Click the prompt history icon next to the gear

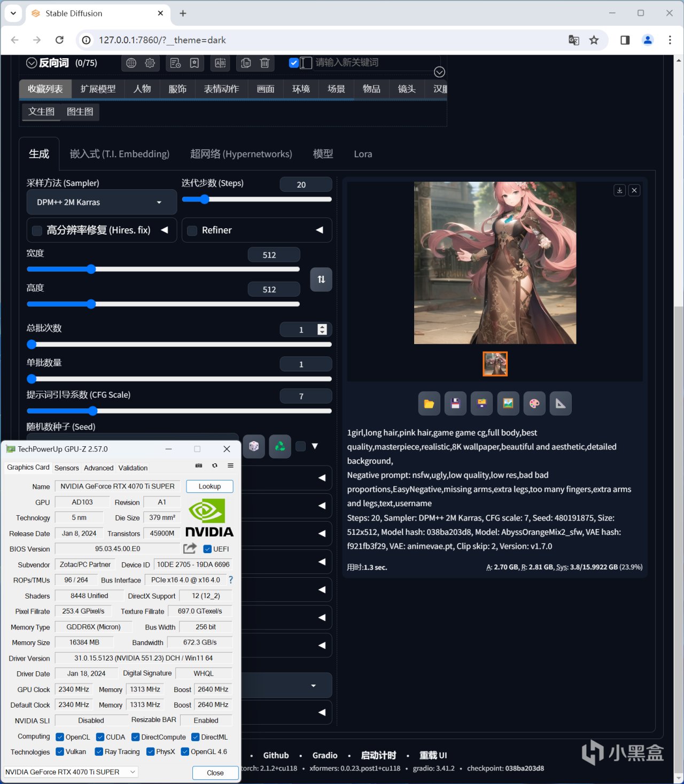pos(175,63)
